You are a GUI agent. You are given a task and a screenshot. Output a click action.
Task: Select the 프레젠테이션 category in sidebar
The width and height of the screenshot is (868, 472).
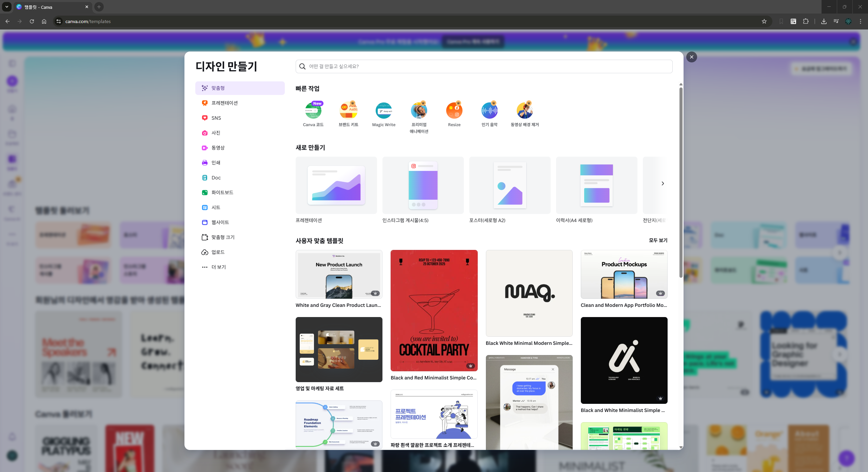224,103
